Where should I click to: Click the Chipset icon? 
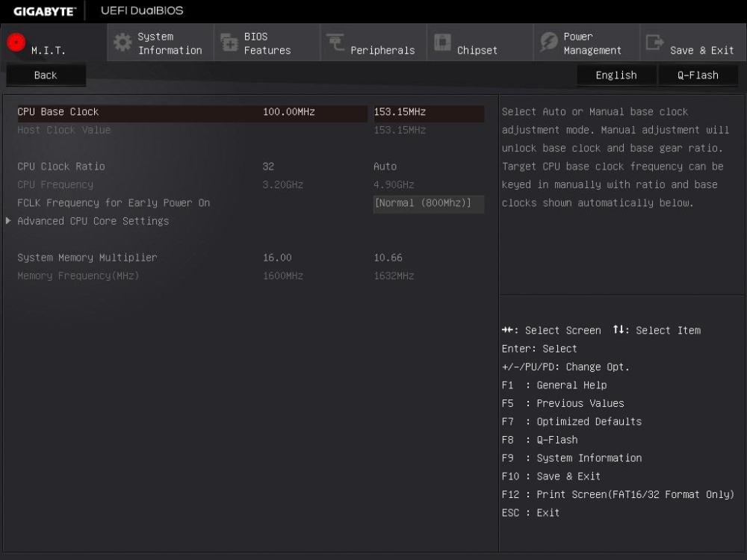coord(441,42)
